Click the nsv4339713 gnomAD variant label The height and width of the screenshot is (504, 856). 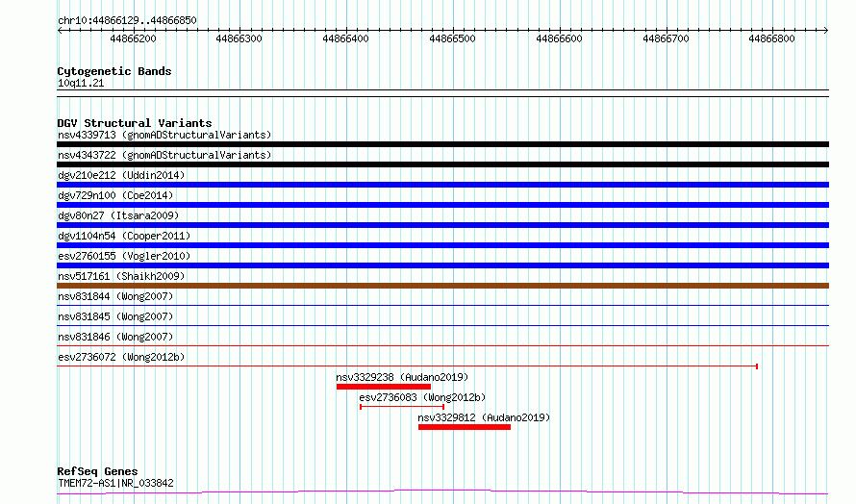click(164, 135)
